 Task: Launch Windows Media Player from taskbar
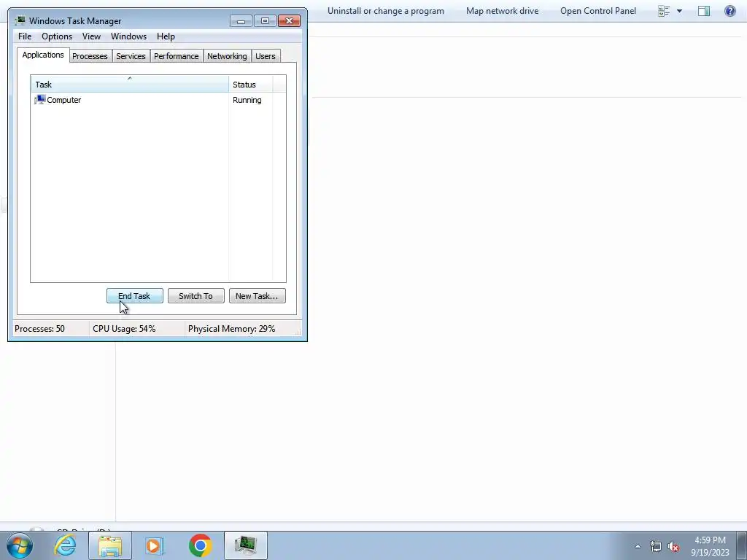pyautogui.click(x=155, y=545)
